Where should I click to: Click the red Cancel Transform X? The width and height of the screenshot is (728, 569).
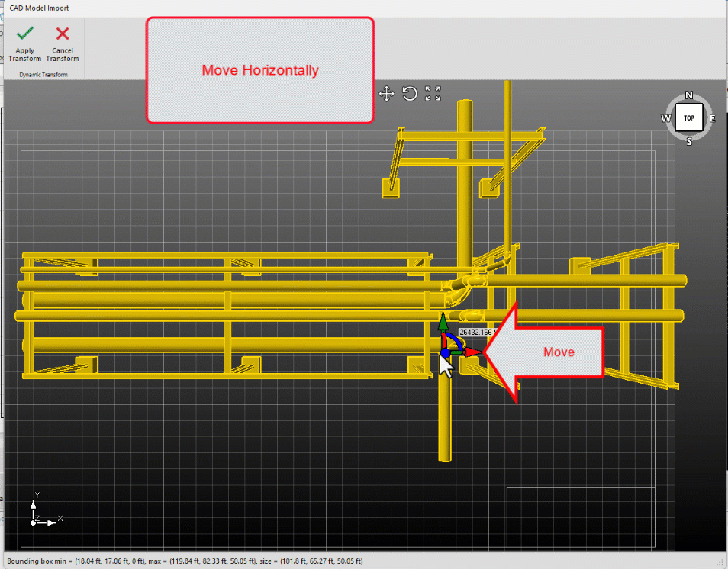tap(63, 34)
